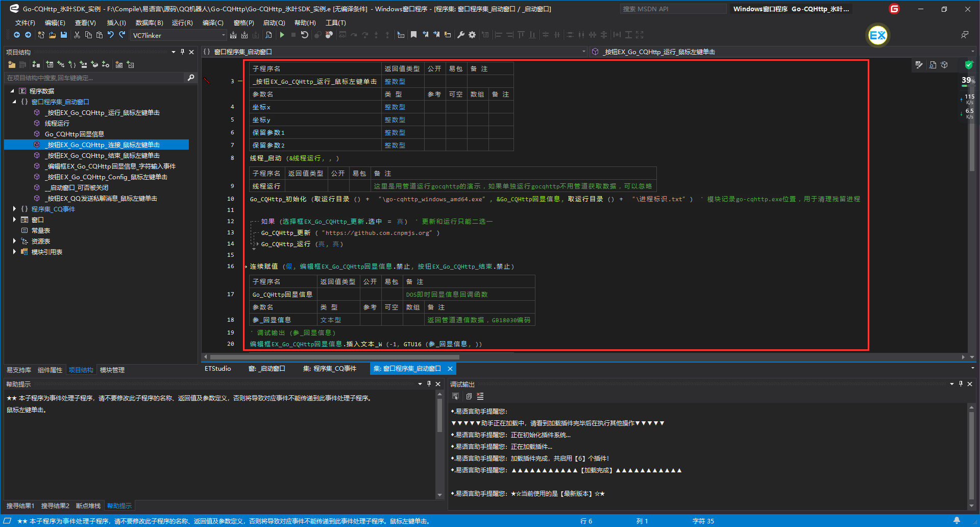
Task: Collapse the 程序数据 tree root
Action: [12, 91]
